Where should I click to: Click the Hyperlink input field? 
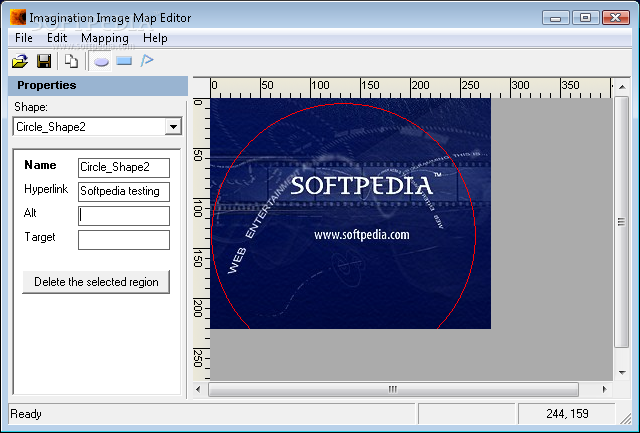pos(124,191)
